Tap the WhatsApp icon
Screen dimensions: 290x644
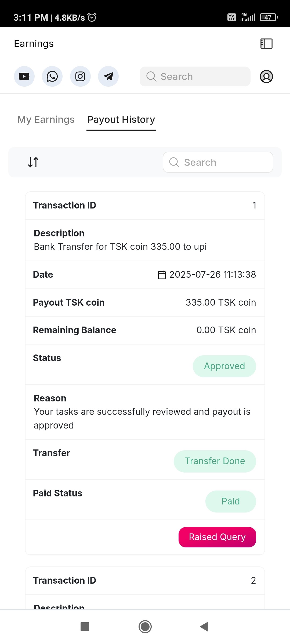pyautogui.click(x=52, y=76)
